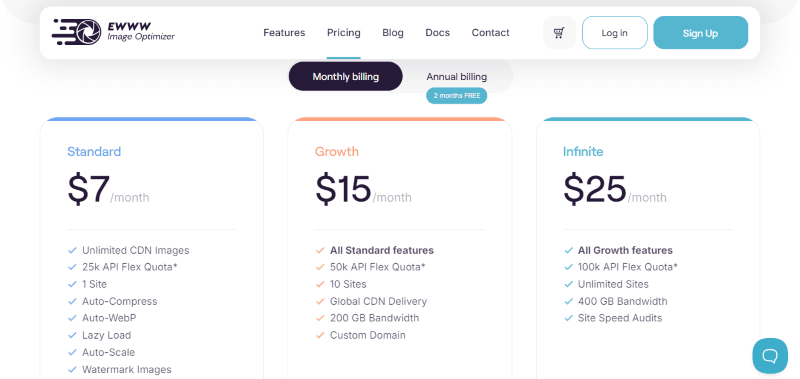The image size is (800, 379).
Task: Click Unlimited CDN Images feature
Action: (x=136, y=250)
